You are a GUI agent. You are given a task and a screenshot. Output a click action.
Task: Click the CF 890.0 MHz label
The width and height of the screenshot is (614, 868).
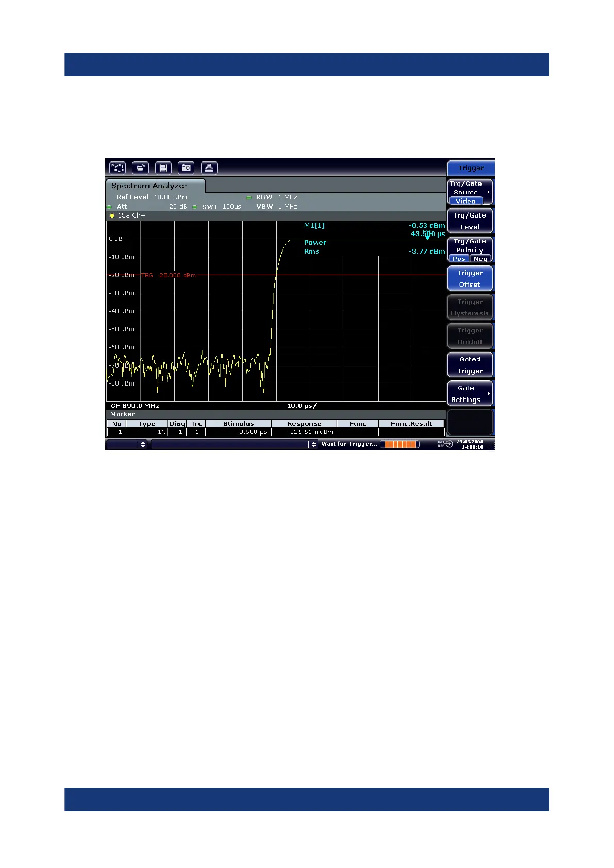pyautogui.click(x=135, y=406)
